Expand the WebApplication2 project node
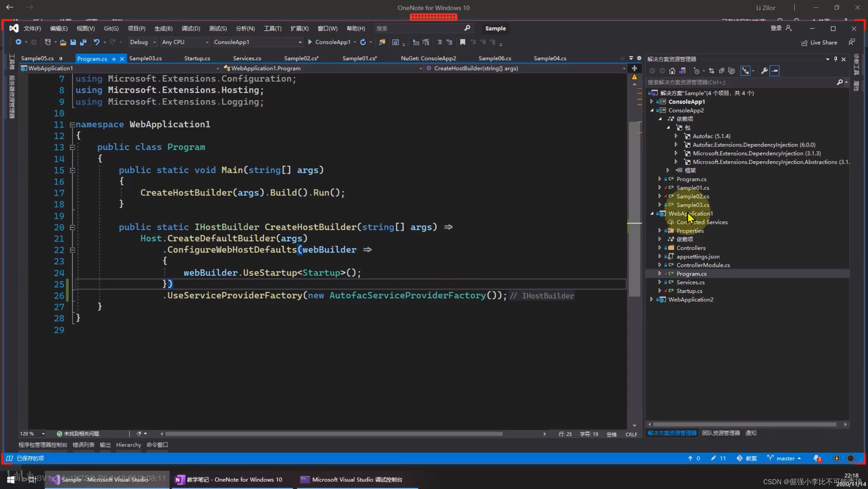 [652, 299]
